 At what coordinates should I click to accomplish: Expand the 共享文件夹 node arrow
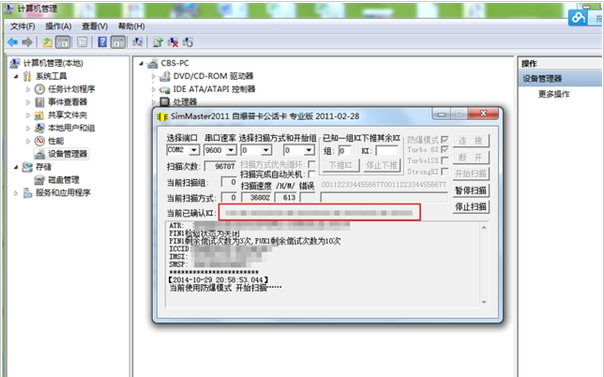pos(28,115)
